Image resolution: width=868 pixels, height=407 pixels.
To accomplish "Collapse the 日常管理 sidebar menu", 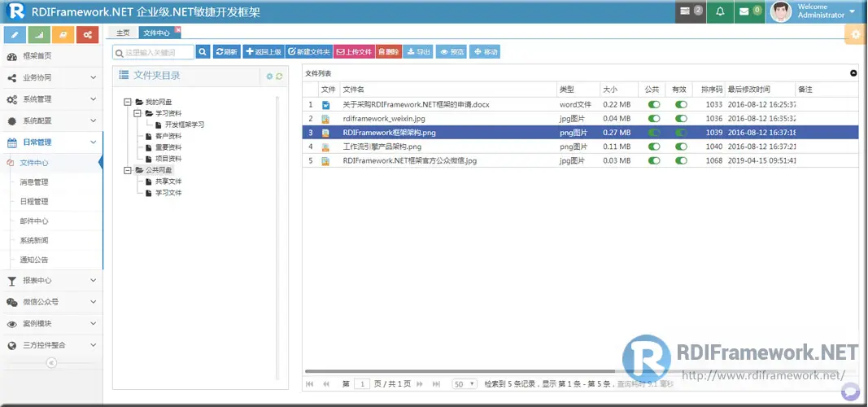I will point(51,142).
